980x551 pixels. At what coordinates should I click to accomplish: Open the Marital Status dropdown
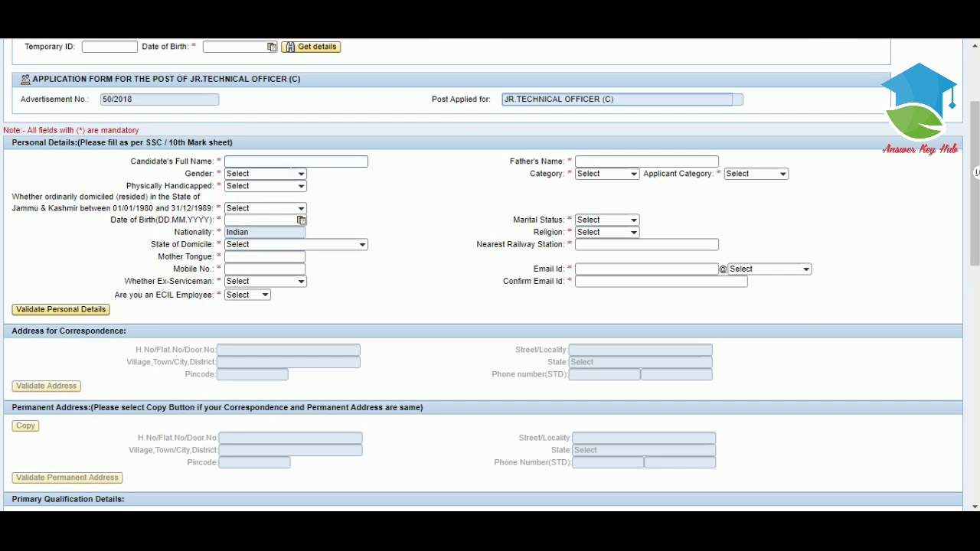click(x=606, y=220)
